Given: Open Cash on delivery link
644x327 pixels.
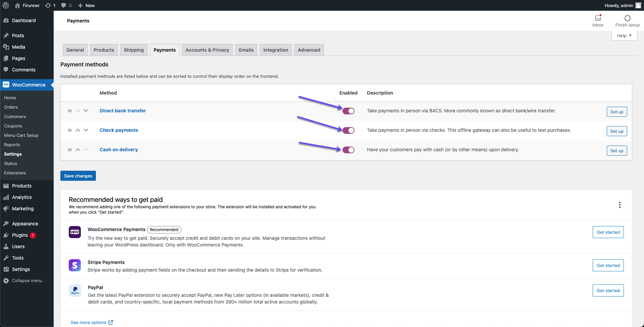Looking at the screenshot, I should (119, 150).
